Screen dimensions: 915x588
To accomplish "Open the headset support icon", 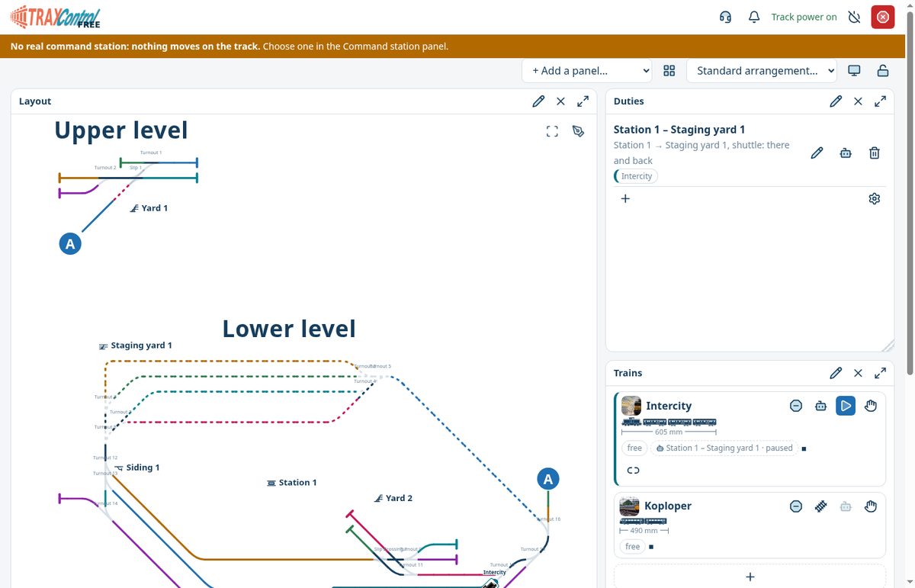I will pos(726,17).
